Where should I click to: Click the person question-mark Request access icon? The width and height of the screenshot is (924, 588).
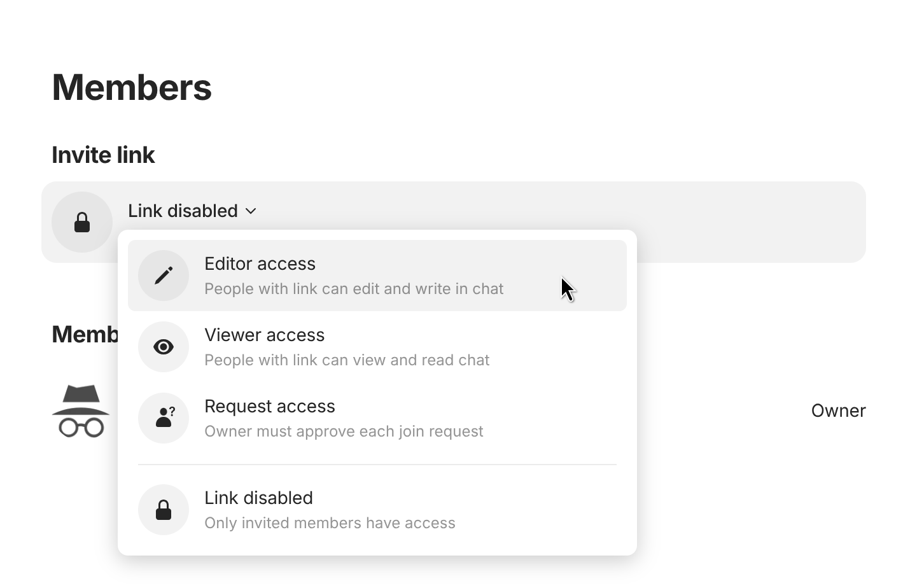164,418
